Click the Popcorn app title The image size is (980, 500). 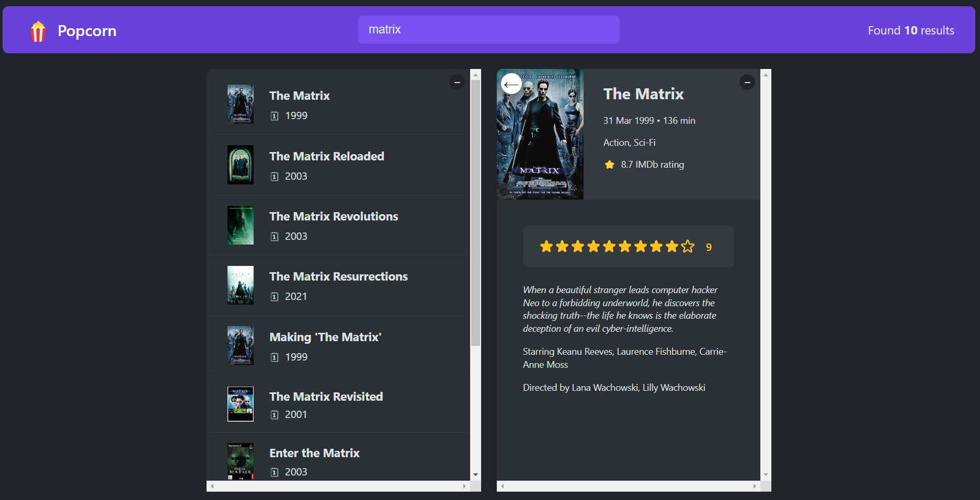[87, 31]
